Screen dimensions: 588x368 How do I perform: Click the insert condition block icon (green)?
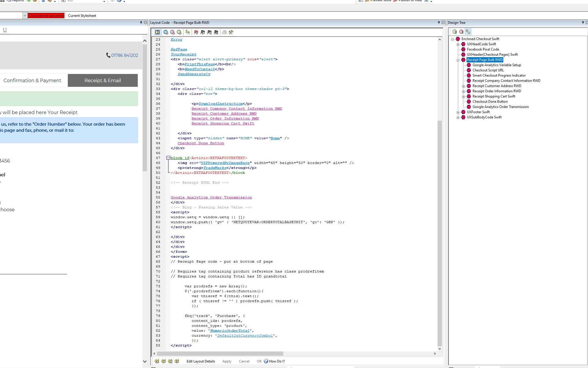coord(179,32)
